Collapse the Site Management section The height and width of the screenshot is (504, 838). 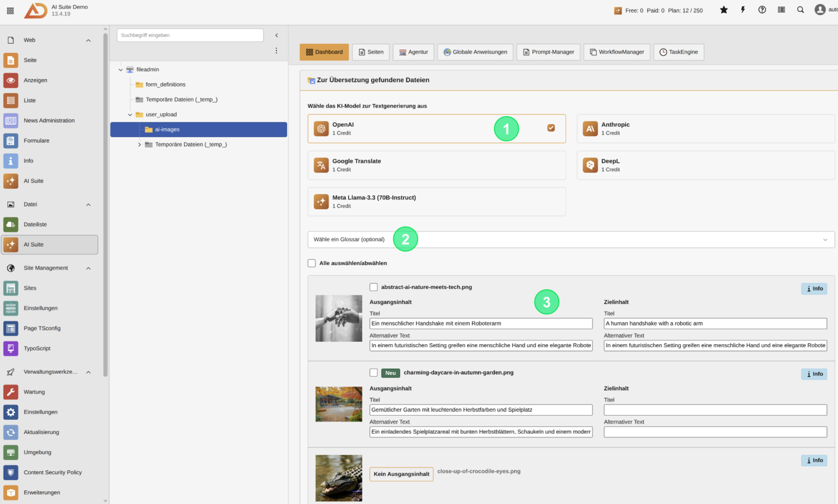coord(88,269)
